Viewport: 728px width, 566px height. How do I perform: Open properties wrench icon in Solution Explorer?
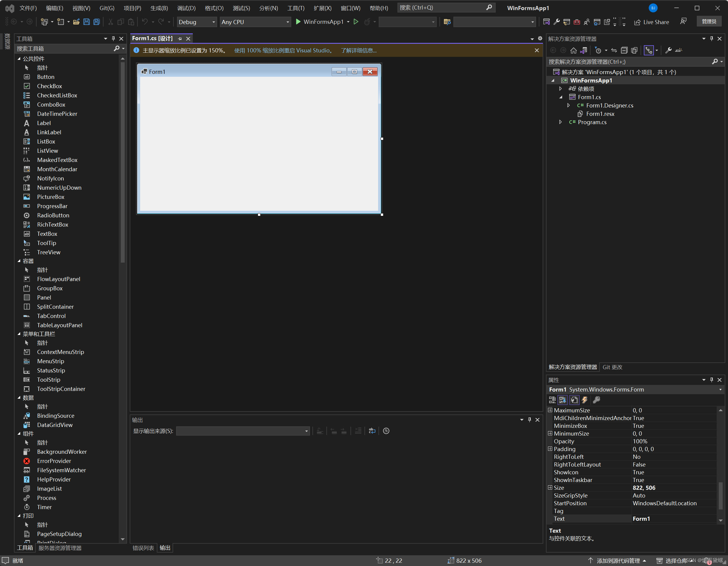pos(668,50)
